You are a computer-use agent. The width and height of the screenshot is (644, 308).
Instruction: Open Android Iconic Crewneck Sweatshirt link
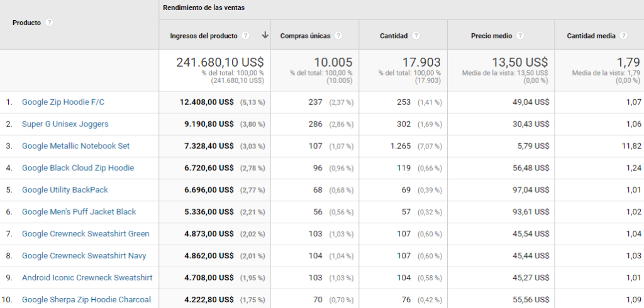(87, 278)
